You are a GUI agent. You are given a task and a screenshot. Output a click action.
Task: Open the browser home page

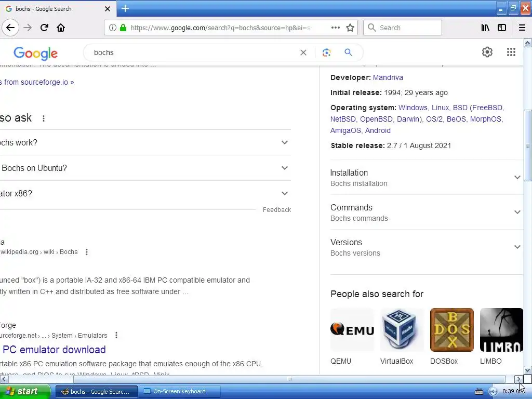click(x=61, y=28)
